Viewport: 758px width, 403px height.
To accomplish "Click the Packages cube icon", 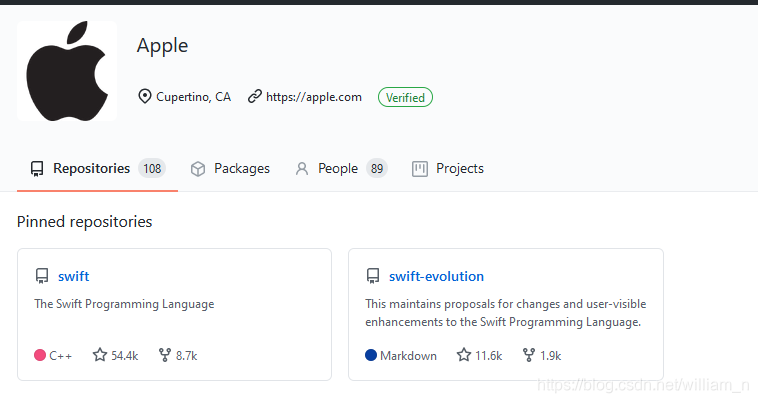I will click(198, 169).
